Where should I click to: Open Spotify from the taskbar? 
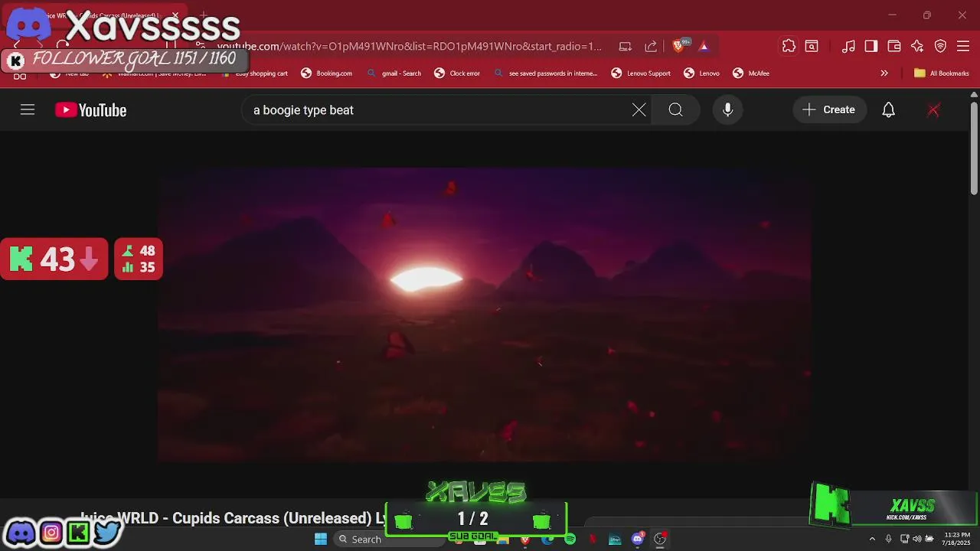[570, 539]
